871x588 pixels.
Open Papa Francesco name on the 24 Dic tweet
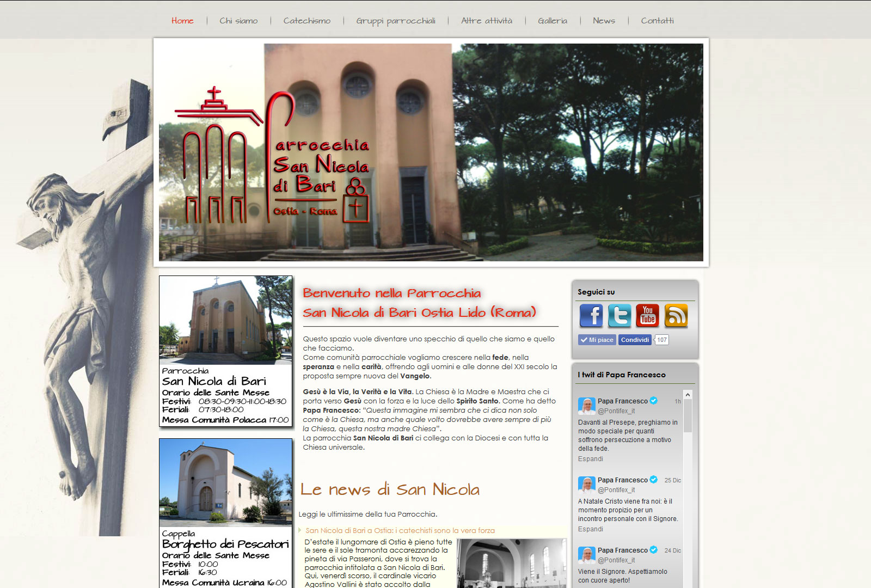[623, 550]
